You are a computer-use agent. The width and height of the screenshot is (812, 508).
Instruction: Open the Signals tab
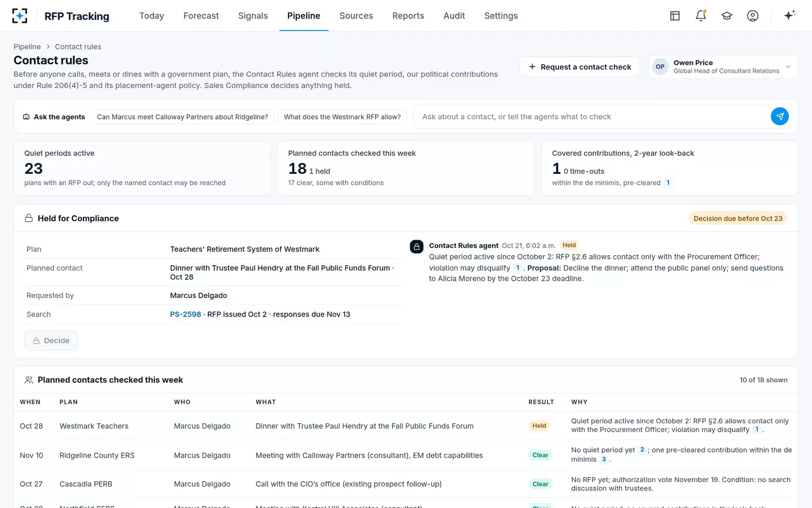[x=253, y=16]
